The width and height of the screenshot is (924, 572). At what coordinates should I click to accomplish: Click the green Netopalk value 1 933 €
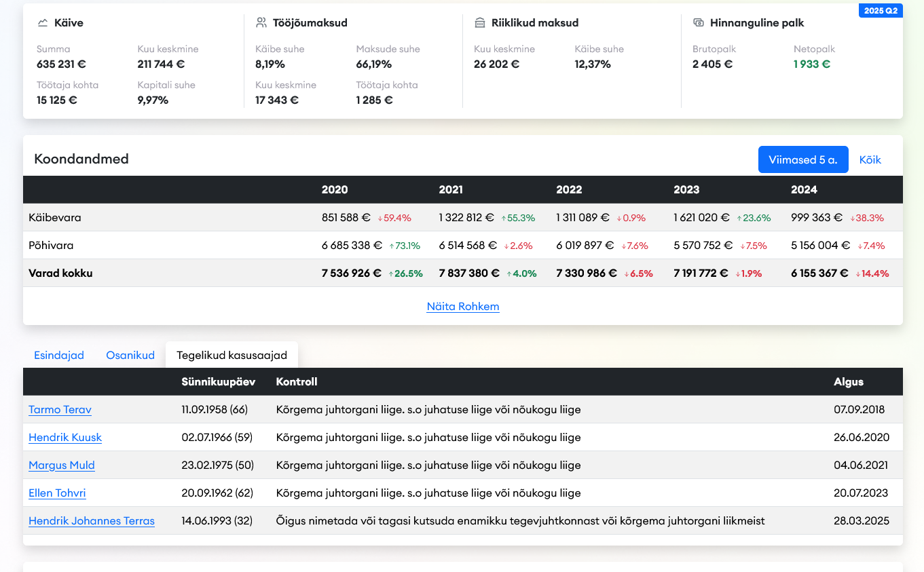tap(812, 64)
